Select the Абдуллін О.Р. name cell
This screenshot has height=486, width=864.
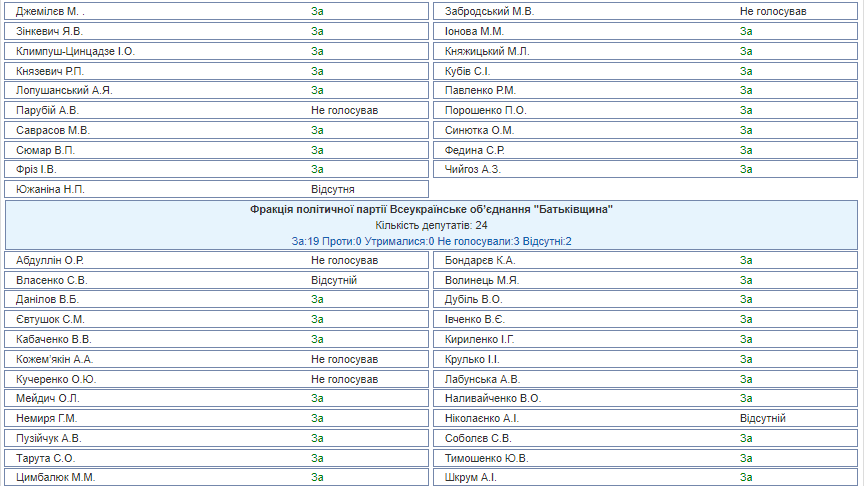(x=50, y=260)
